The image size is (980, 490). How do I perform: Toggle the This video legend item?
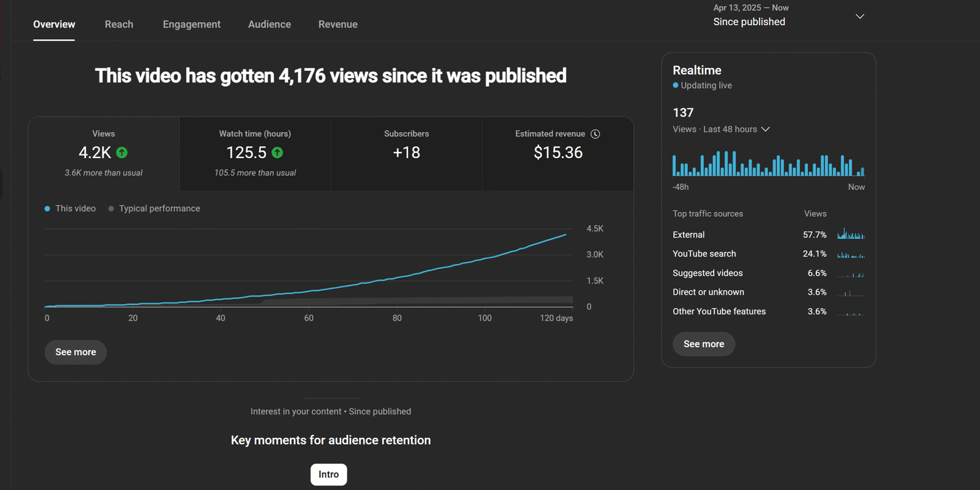(x=70, y=209)
